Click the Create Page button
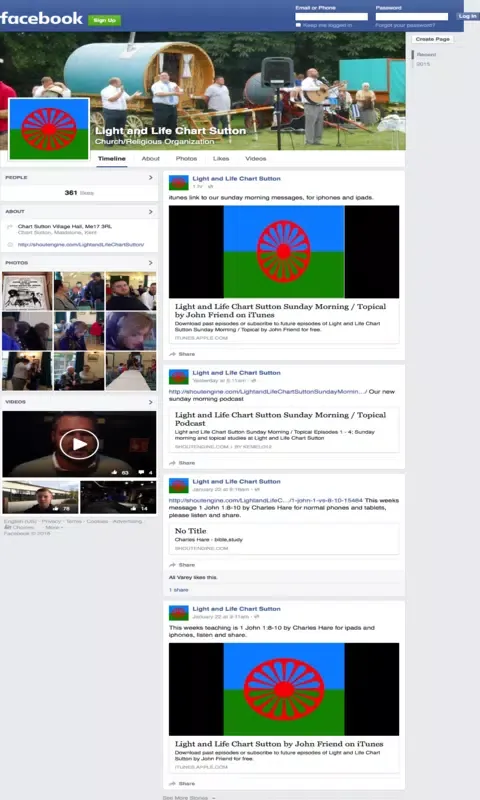Image resolution: width=480 pixels, height=800 pixels. coord(433,39)
